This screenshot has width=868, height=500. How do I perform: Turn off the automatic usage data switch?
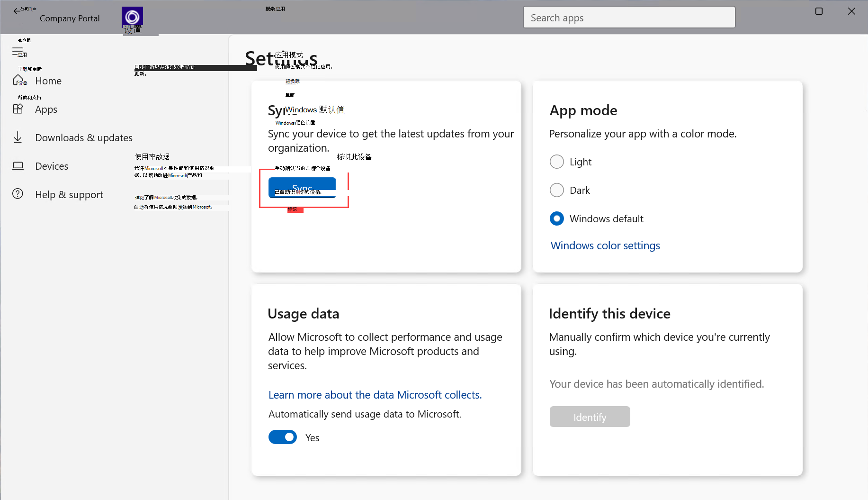283,437
